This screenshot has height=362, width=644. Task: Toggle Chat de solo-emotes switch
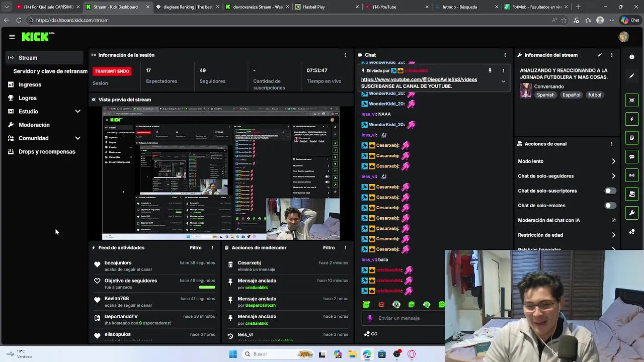610,206
